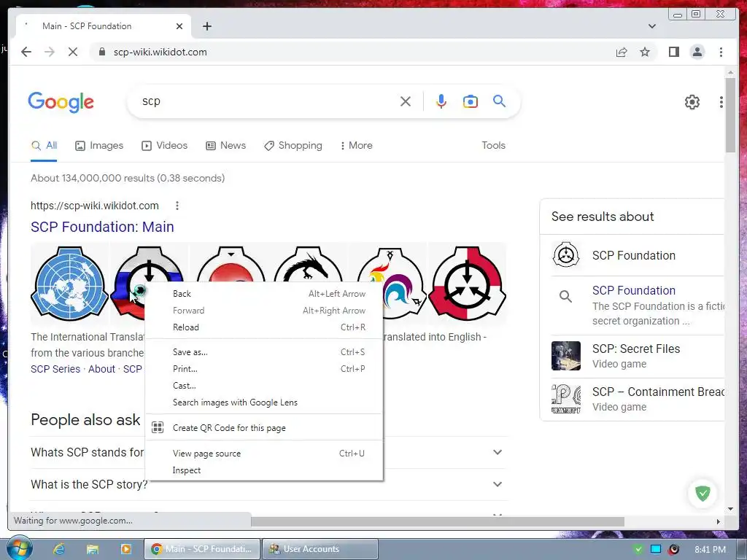Open Chrome three-dot menu

coord(721,52)
